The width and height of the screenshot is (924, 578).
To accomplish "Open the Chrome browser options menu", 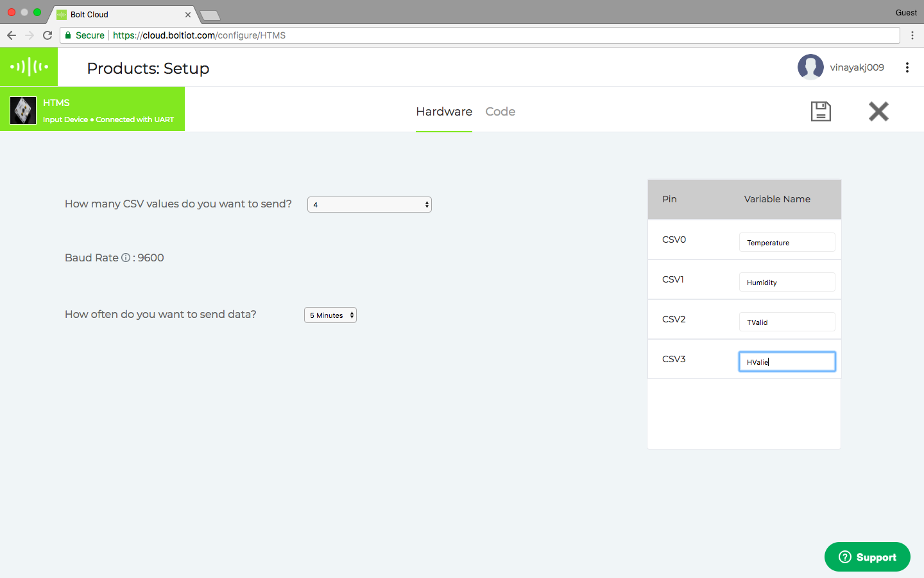I will point(912,35).
